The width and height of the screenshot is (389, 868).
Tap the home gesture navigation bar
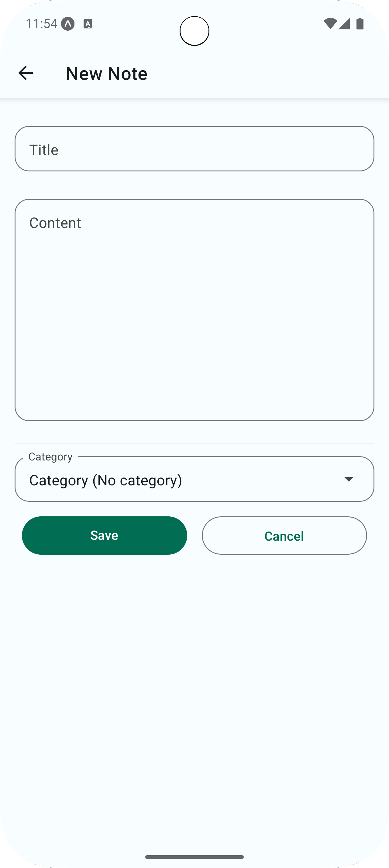[x=194, y=857]
